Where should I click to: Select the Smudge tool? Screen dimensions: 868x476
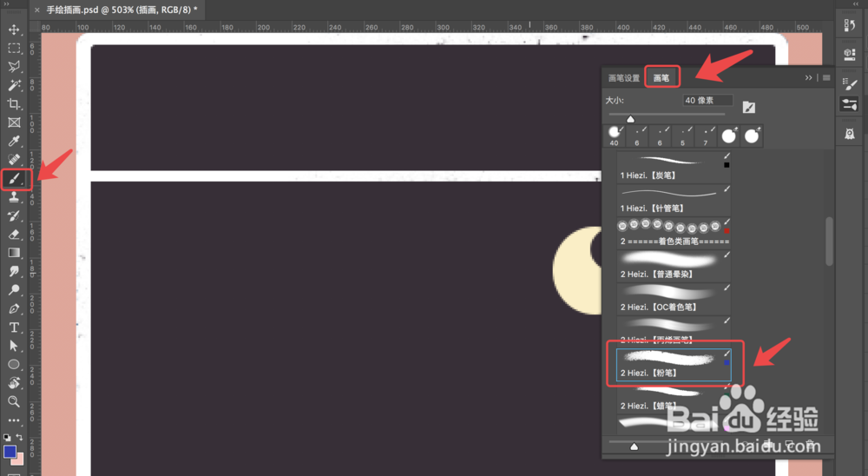(14, 272)
